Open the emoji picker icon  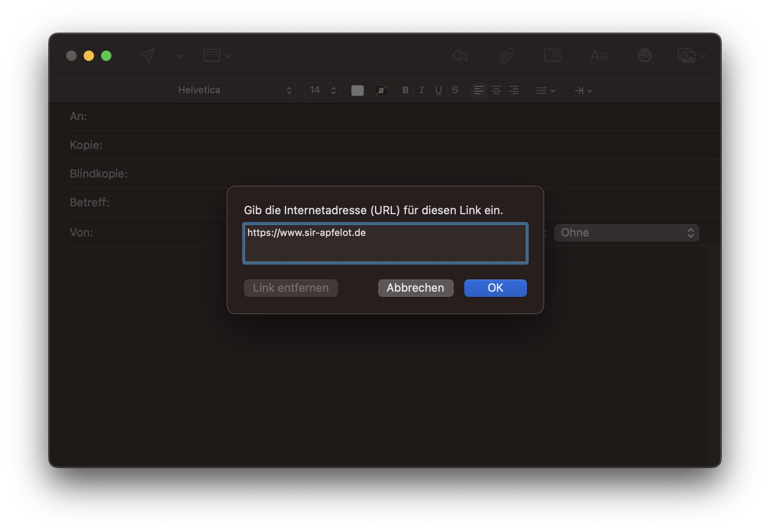pos(645,55)
